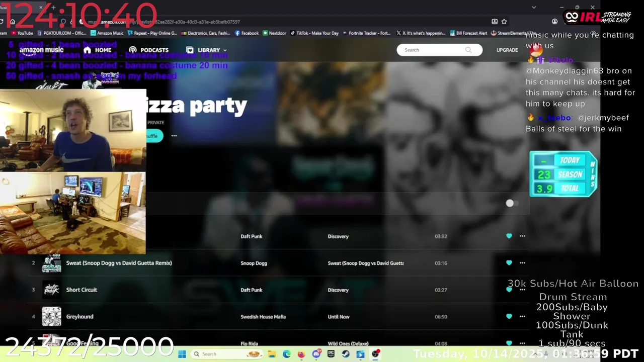Open the Windows Start menu
Image resolution: width=644 pixels, height=362 pixels.
182,354
